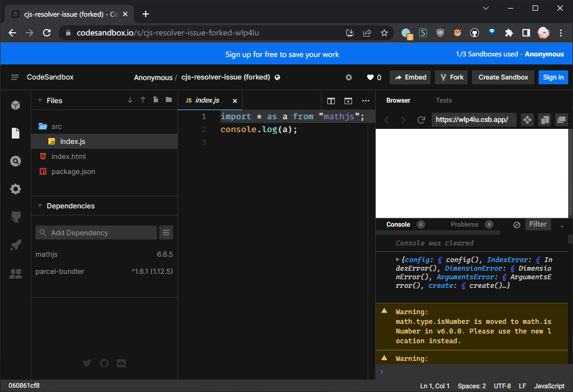The width and height of the screenshot is (573, 392).
Task: Toggle the split editor layout icon
Action: coord(331,100)
